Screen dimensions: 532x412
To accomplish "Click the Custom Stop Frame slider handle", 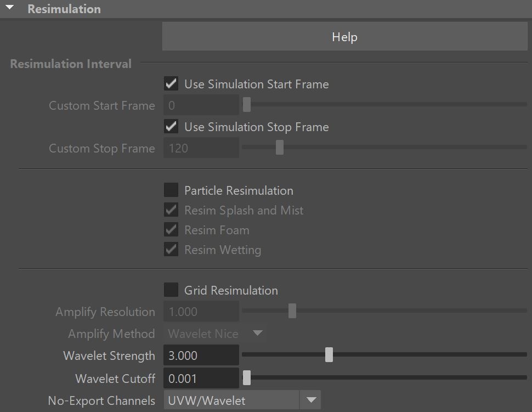I will (x=280, y=148).
